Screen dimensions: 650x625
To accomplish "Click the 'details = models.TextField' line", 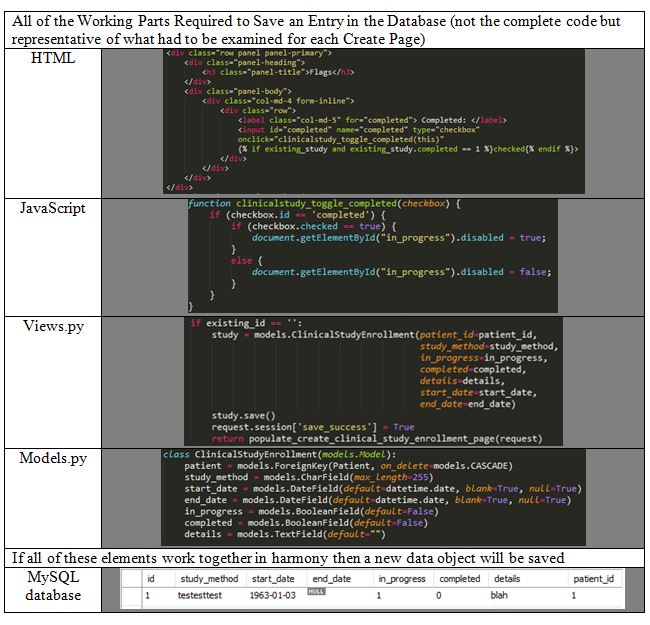I will [x=285, y=534].
